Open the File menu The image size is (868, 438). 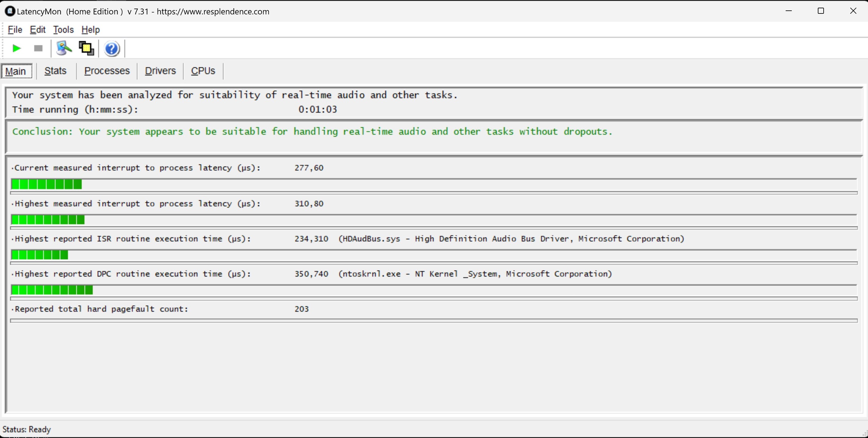coord(15,30)
